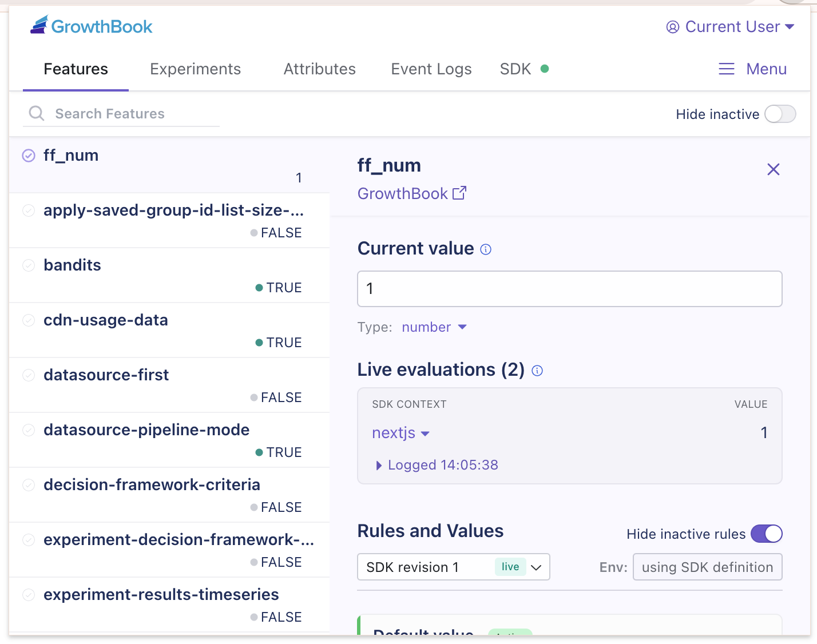
Task: Open the Type number dropdown
Action: 434,327
